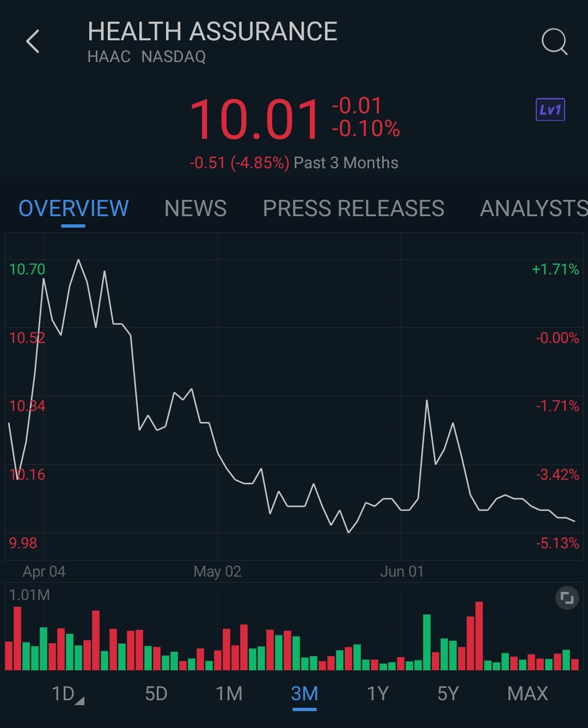Tap the -5.13% percent axis label

pos(558,543)
